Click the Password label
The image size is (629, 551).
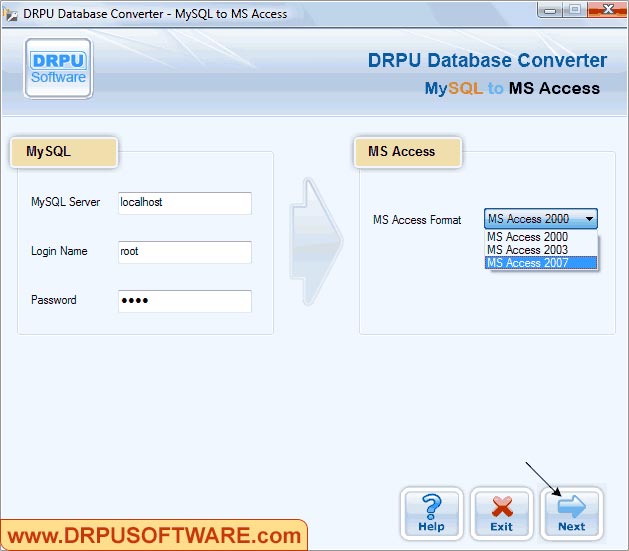53,300
